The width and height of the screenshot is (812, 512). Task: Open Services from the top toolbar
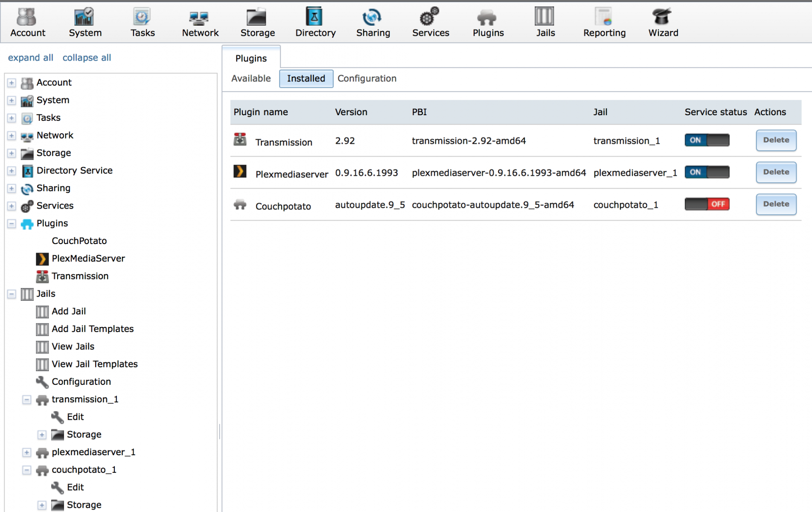pyautogui.click(x=431, y=23)
